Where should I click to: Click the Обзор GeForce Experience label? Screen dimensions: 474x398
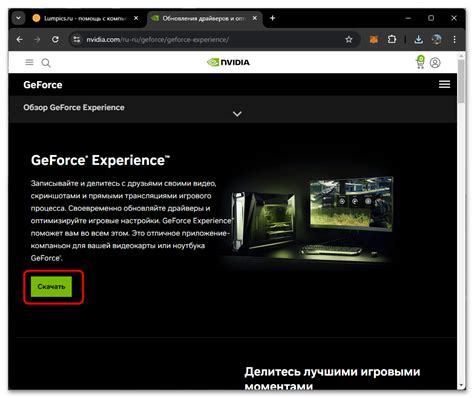[x=74, y=107]
